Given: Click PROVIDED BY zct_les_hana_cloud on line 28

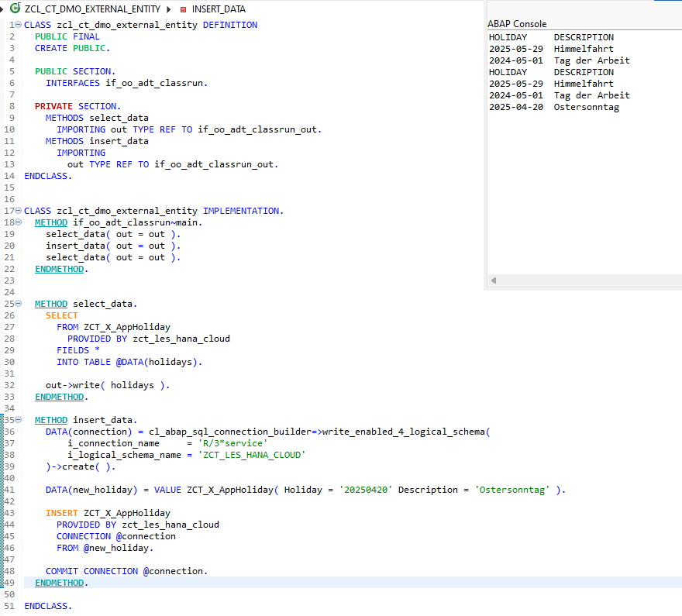Looking at the screenshot, I should [x=149, y=339].
